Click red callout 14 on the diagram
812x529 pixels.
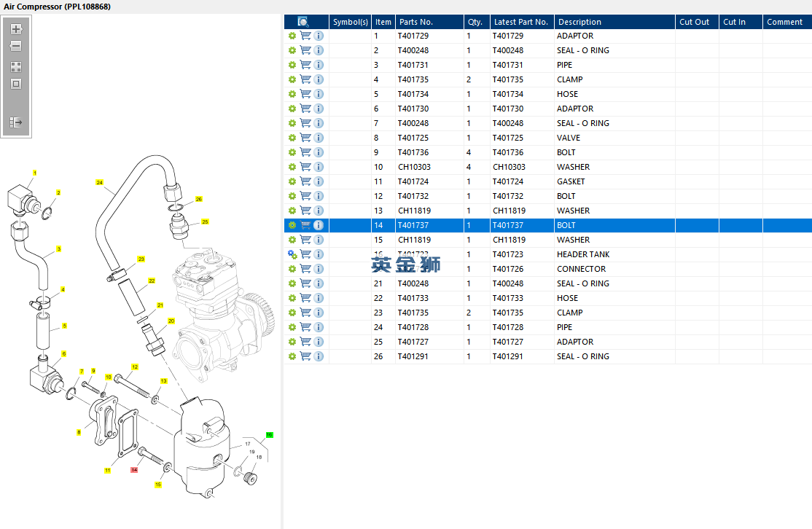(134, 470)
